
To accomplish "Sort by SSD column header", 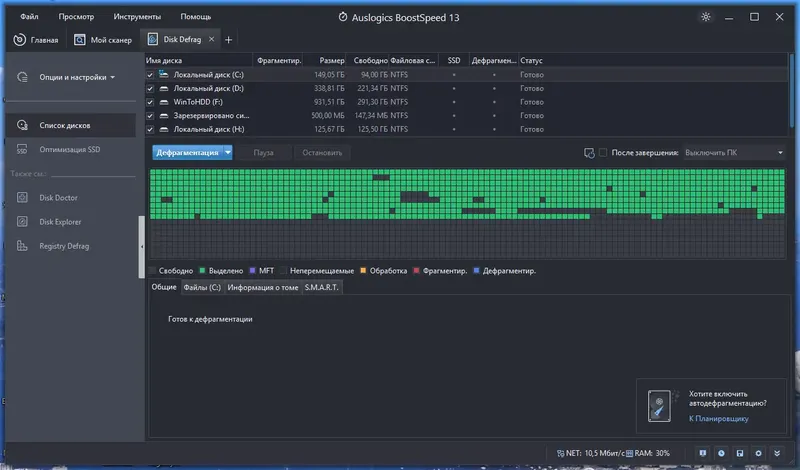I will (x=454, y=60).
